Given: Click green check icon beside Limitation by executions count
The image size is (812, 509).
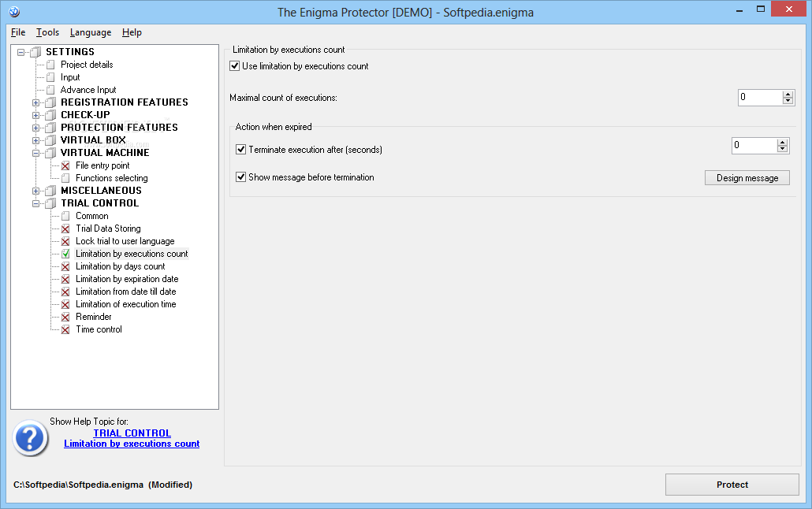Looking at the screenshot, I should pyautogui.click(x=65, y=254).
